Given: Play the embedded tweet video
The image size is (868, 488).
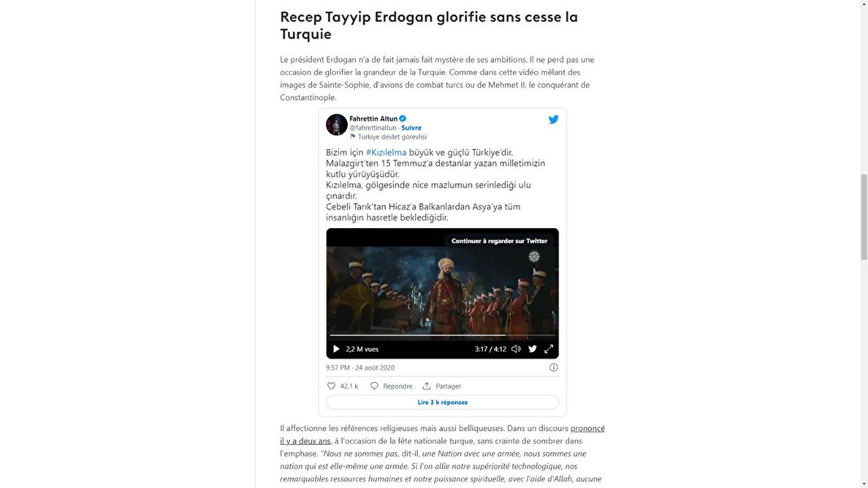Looking at the screenshot, I should (336, 349).
